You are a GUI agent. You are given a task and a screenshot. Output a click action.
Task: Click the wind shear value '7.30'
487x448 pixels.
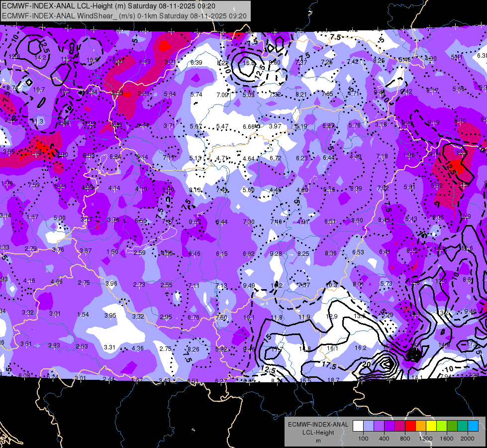(x=248, y=222)
